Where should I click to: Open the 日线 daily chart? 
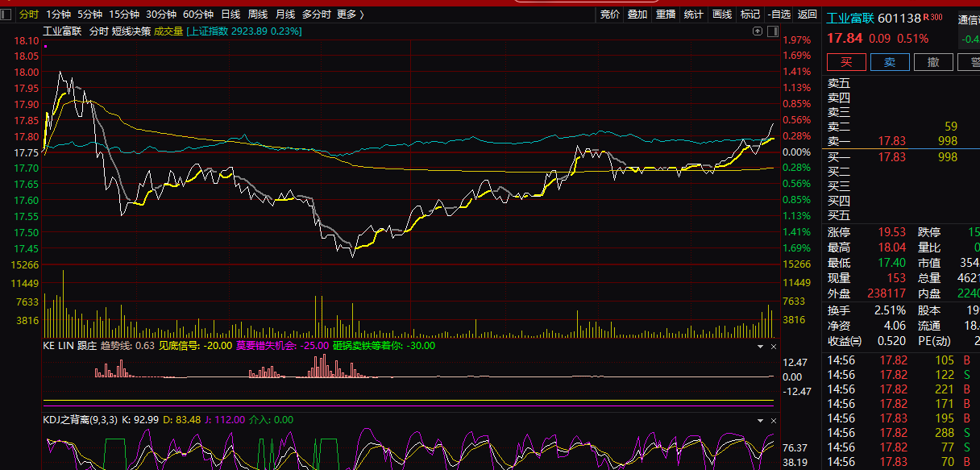[230, 15]
